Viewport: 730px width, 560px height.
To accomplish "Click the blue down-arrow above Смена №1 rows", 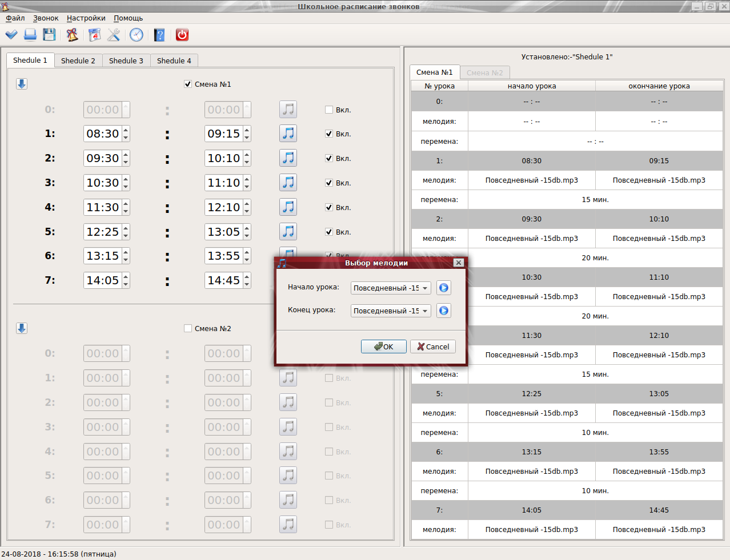I will click(22, 84).
